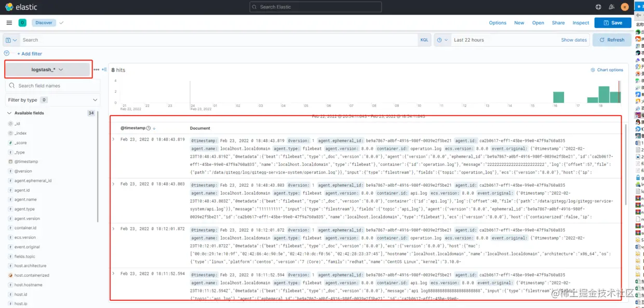Open the orange user avatar menu
The image size is (644, 308).
pyautogui.click(x=625, y=7)
